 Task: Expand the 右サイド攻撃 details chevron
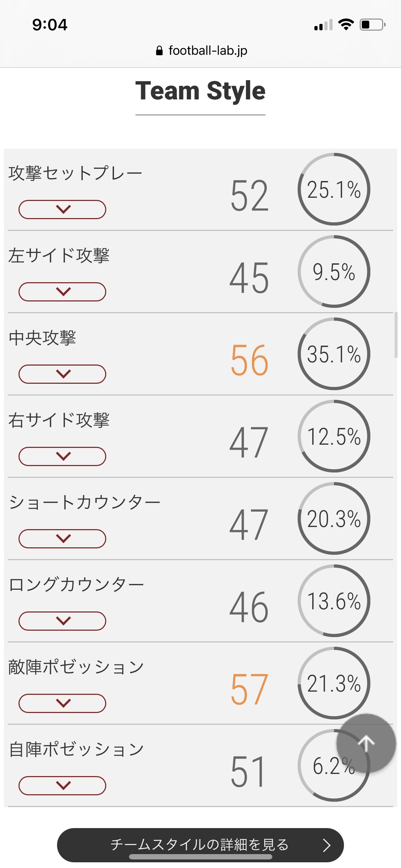[62, 456]
